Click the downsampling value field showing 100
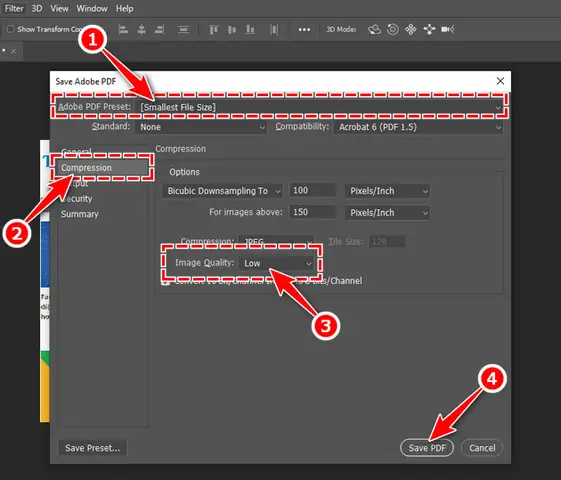Image resolution: width=561 pixels, height=480 pixels. (x=313, y=191)
